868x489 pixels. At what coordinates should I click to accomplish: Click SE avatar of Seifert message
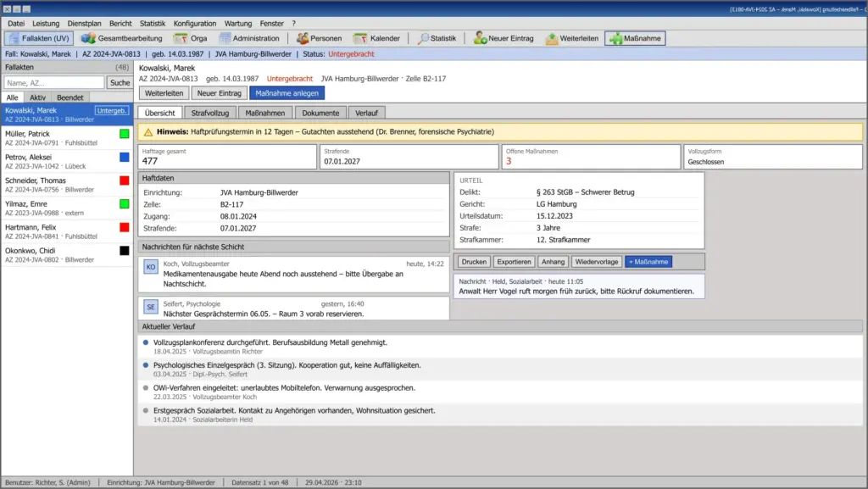tap(151, 307)
